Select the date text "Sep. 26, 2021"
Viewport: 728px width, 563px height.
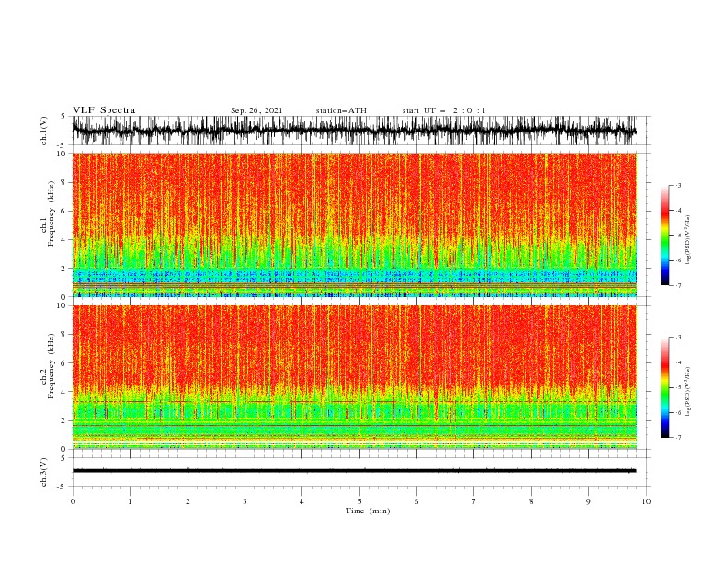click(x=256, y=110)
